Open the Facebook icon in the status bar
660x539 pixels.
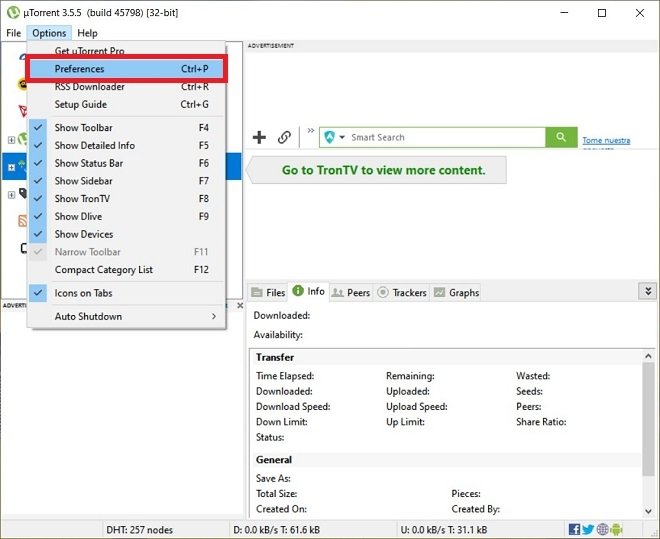pos(574,529)
